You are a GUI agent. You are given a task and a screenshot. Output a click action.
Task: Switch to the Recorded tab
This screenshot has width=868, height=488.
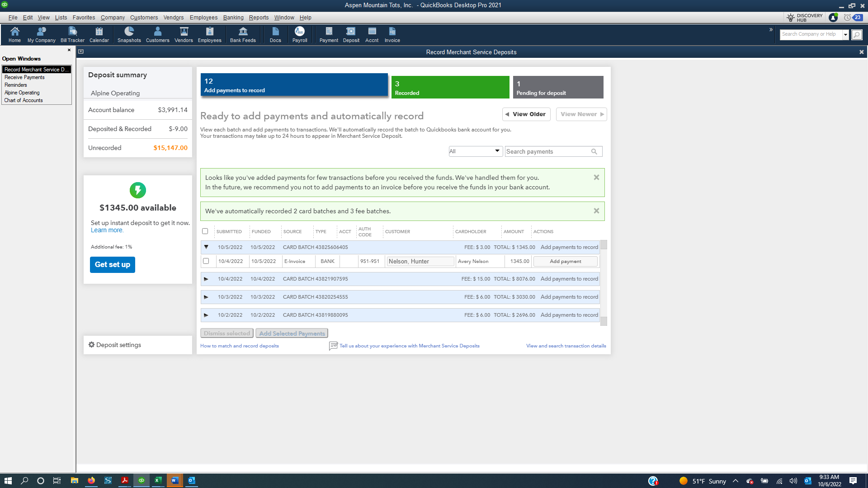450,87
